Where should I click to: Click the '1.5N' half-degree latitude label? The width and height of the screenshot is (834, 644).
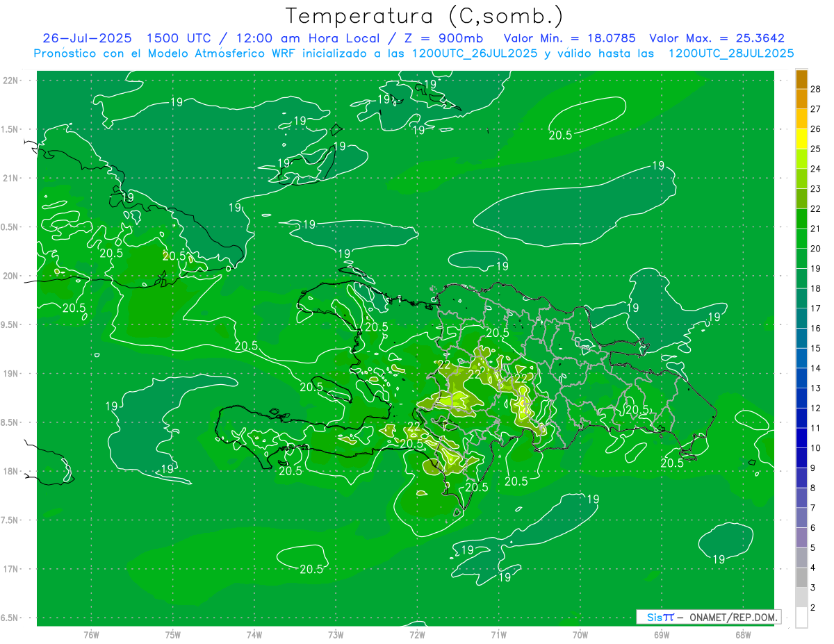(x=10, y=129)
